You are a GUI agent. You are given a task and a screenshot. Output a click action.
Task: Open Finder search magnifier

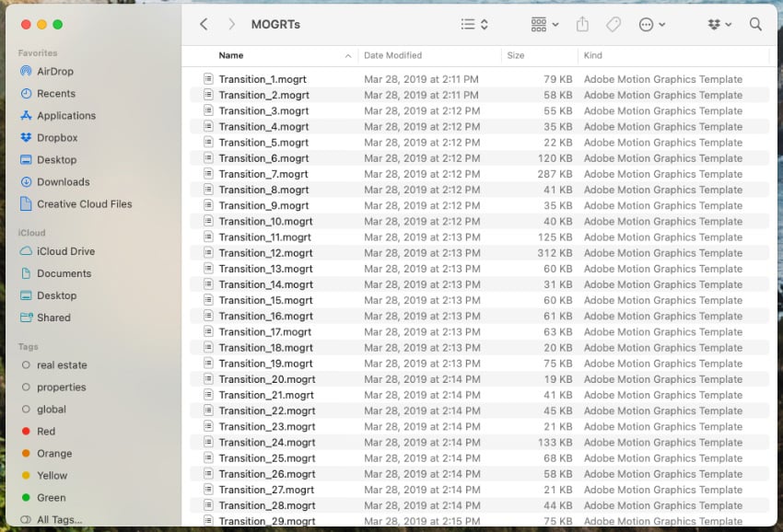click(755, 24)
